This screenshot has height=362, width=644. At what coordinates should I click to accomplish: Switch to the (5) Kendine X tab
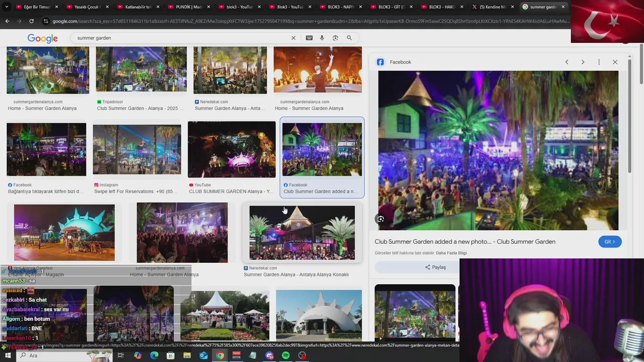pyautogui.click(x=493, y=7)
